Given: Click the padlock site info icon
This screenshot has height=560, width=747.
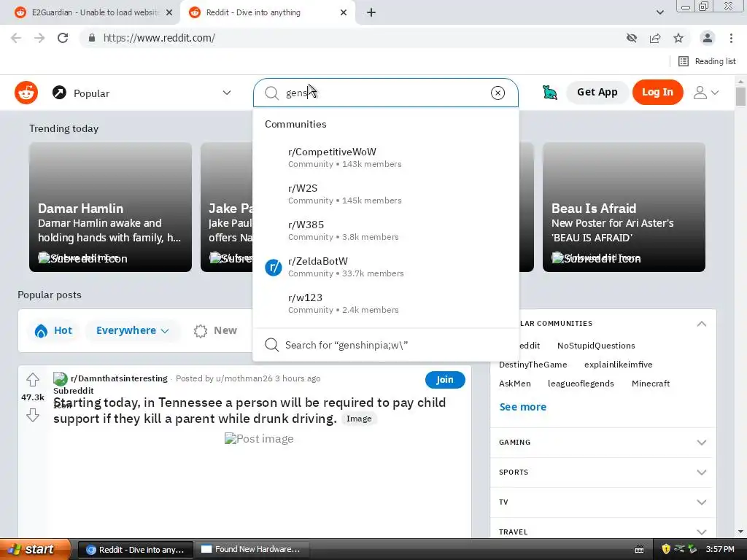Looking at the screenshot, I should click(92, 38).
